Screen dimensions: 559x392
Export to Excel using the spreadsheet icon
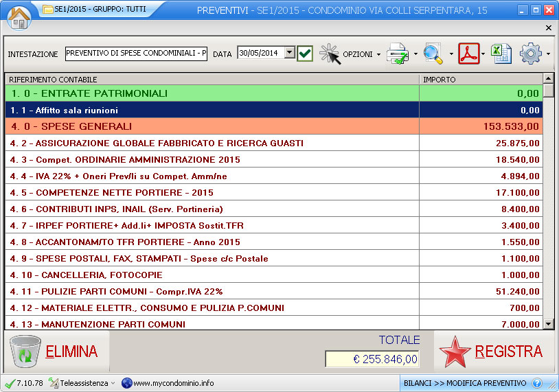point(501,54)
